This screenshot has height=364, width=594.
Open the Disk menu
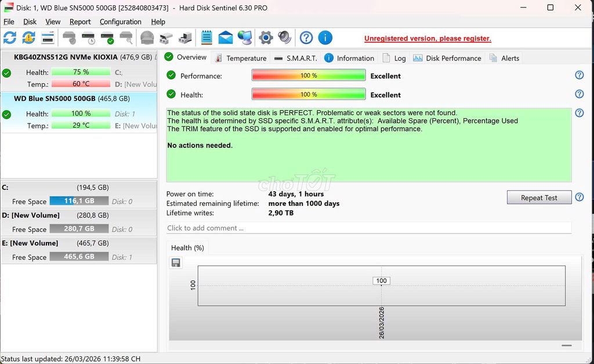coord(30,21)
